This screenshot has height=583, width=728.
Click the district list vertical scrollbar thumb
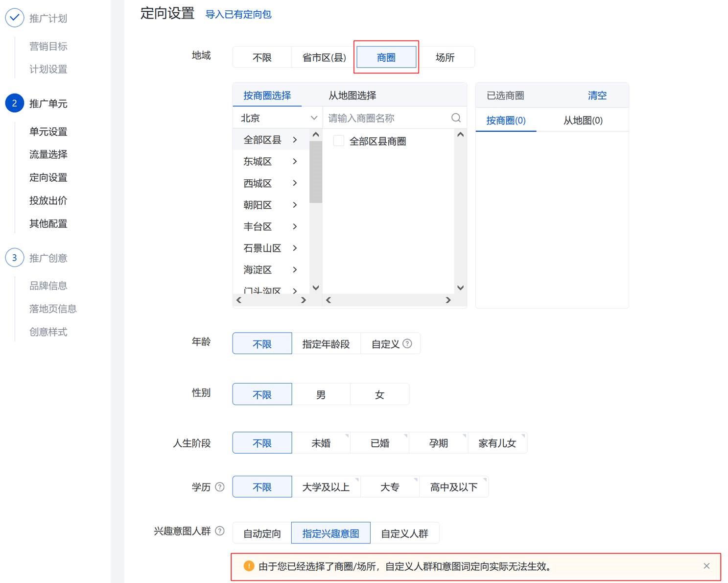(316, 171)
